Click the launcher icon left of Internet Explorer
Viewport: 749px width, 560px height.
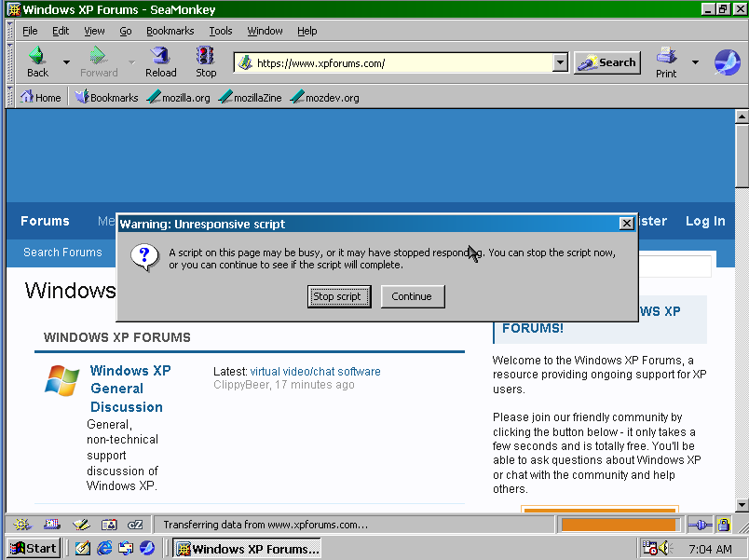[x=83, y=548]
